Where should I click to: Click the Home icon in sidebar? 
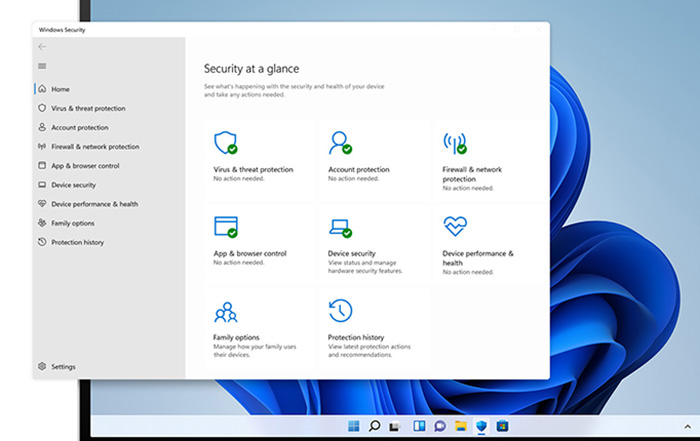pos(42,89)
